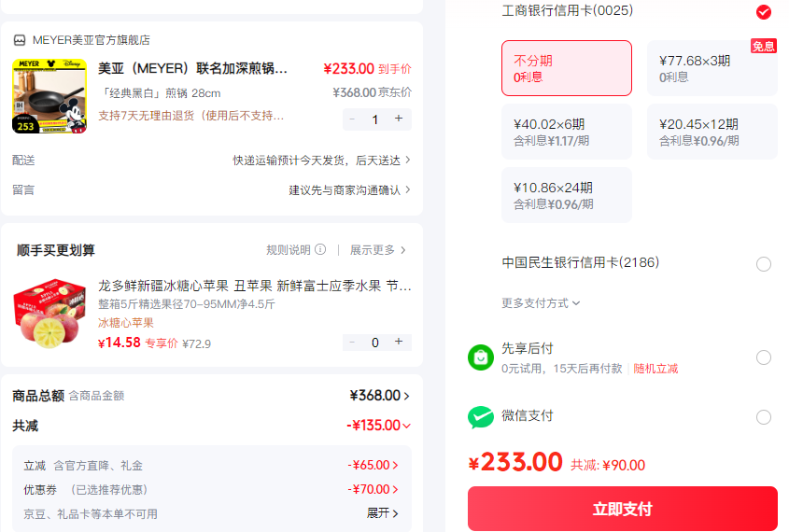Click the 规则说明 info icon
This screenshot has width=789, height=532.
pos(320,249)
